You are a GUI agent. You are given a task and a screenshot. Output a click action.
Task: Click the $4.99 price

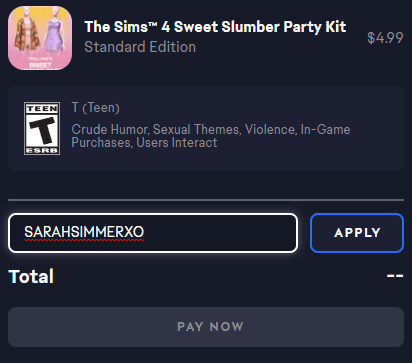[x=385, y=38]
